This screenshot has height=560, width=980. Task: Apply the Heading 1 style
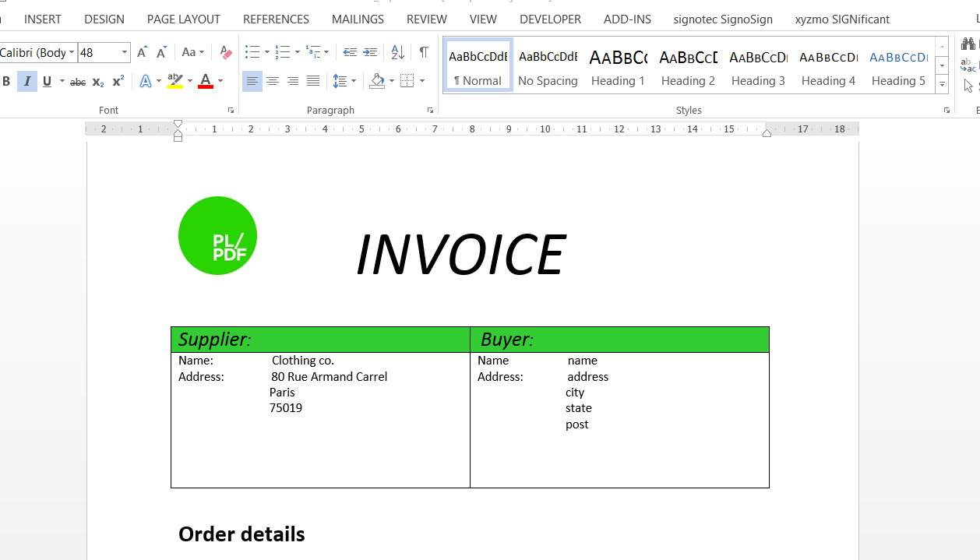click(x=618, y=67)
